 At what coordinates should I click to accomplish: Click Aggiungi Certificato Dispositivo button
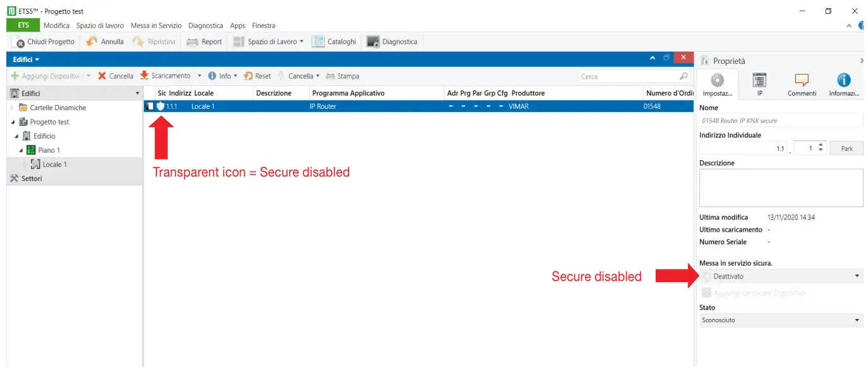click(x=753, y=293)
